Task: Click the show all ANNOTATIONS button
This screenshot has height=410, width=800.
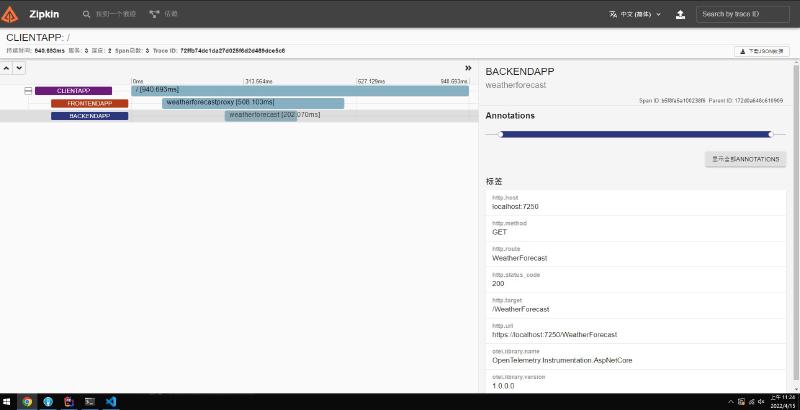Action: tap(745, 159)
